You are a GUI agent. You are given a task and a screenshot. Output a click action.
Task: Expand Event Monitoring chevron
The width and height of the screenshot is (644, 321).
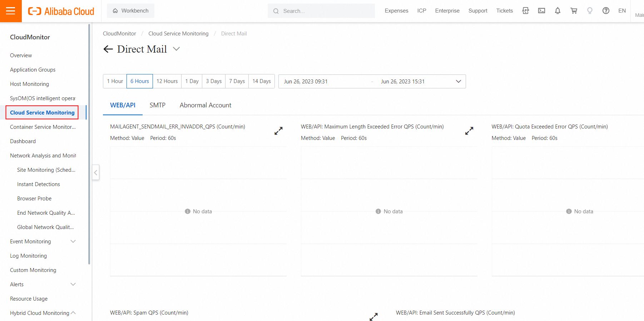pos(73,242)
